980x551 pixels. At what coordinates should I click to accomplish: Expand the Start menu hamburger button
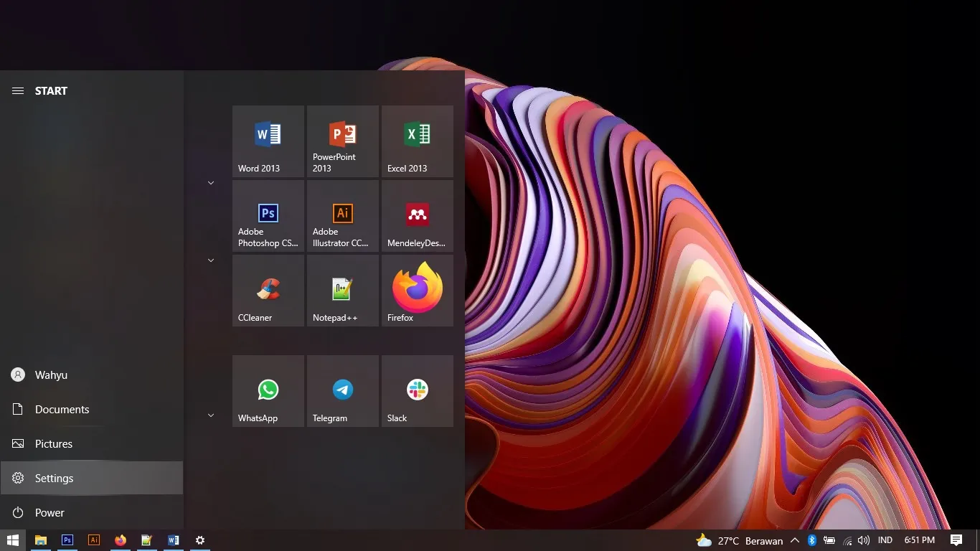click(18, 91)
